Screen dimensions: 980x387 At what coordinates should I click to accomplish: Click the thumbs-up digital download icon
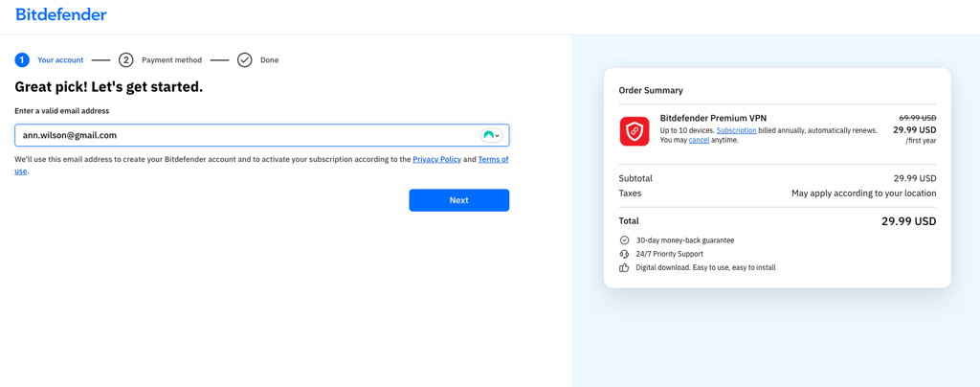tap(624, 267)
